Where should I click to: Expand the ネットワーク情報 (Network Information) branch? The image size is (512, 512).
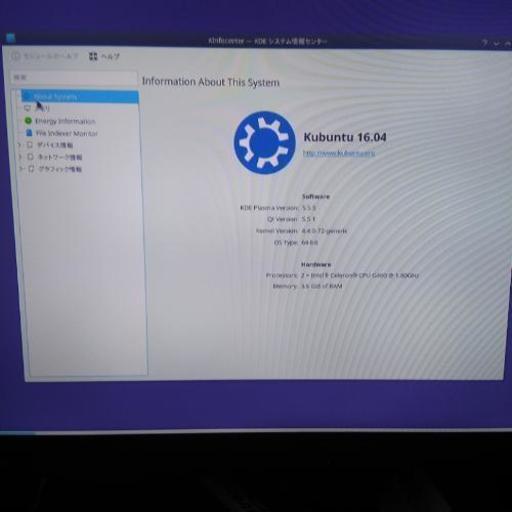point(20,157)
